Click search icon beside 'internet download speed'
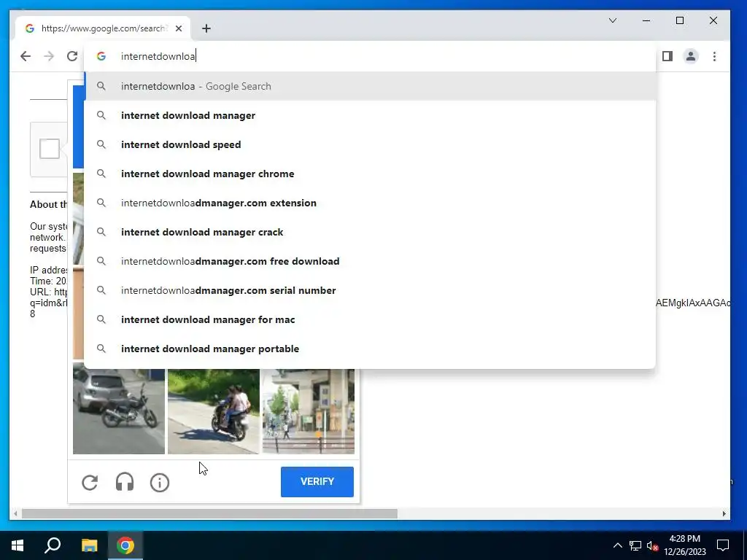The height and width of the screenshot is (560, 747). pyautogui.click(x=101, y=144)
